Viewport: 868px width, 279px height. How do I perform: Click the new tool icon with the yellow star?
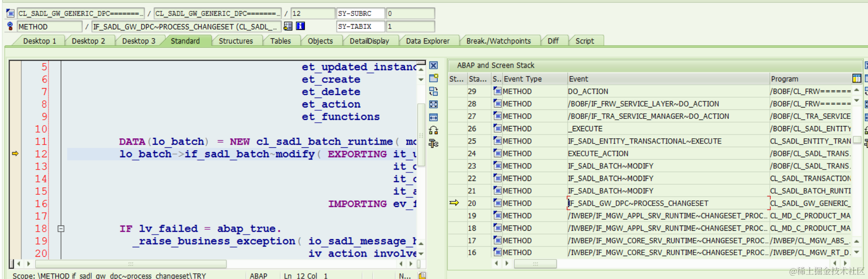(433, 78)
